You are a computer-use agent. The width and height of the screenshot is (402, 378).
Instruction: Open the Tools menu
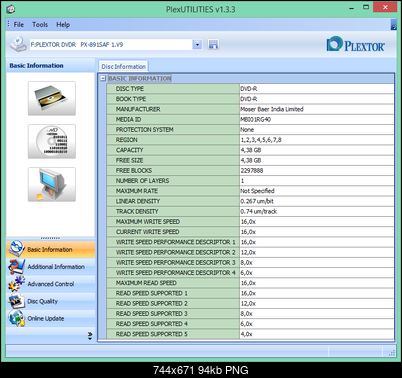[x=40, y=24]
